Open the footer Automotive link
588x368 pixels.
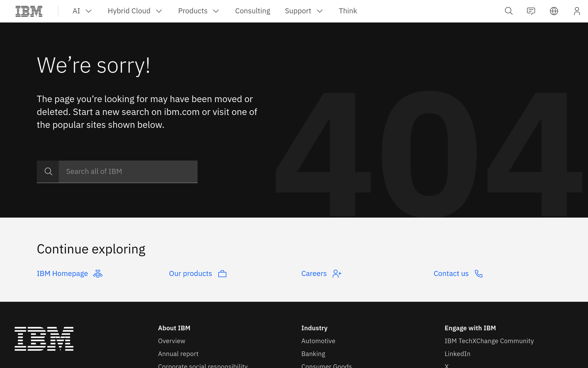318,341
